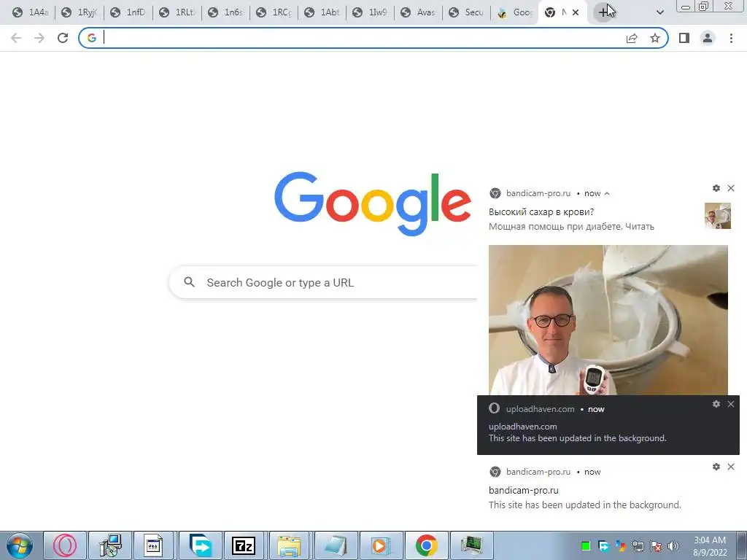The image size is (747, 560).
Task: Switch to the 1nfD tab
Action: click(x=128, y=12)
